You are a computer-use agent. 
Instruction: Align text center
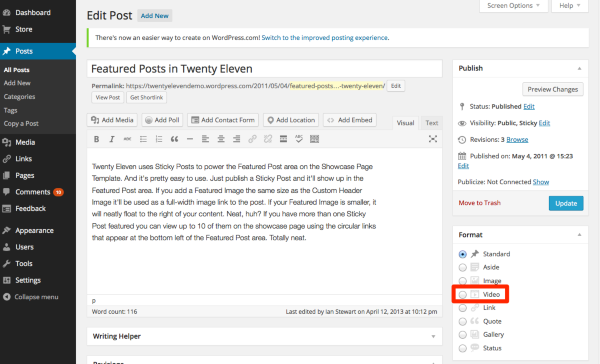point(221,139)
